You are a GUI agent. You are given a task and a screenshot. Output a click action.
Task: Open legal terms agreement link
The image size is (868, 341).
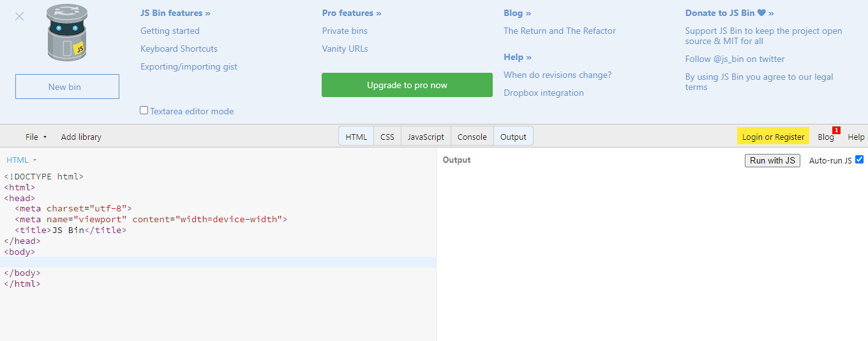759,82
